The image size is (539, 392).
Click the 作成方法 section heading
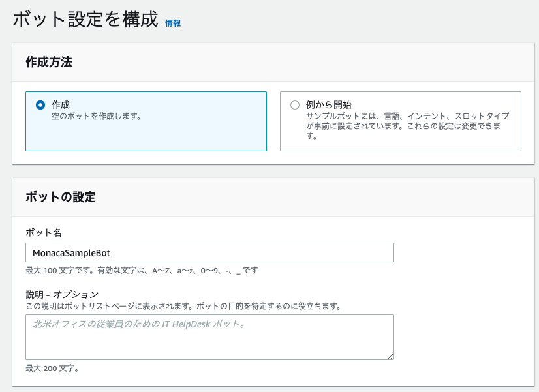[49, 62]
